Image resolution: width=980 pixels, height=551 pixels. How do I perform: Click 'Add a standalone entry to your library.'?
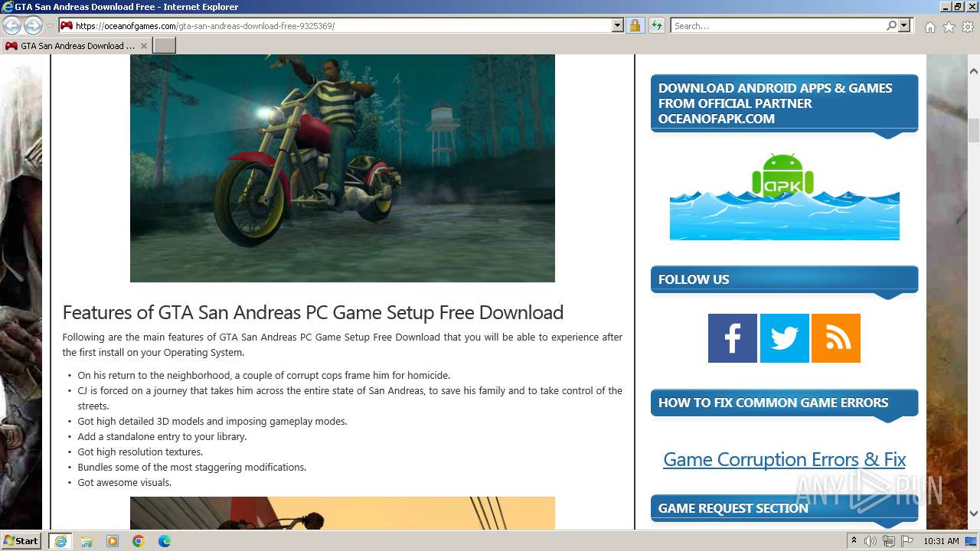coord(162,436)
